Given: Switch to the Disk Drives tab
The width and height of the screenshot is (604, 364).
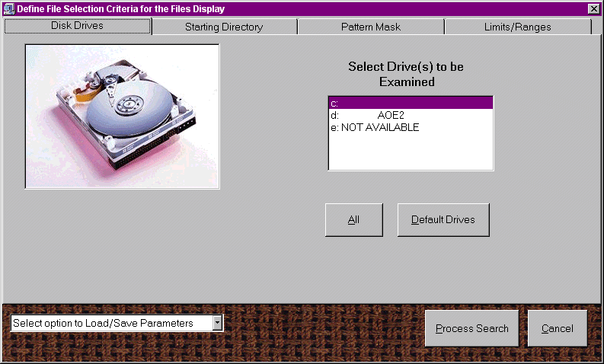Looking at the screenshot, I should [78, 26].
